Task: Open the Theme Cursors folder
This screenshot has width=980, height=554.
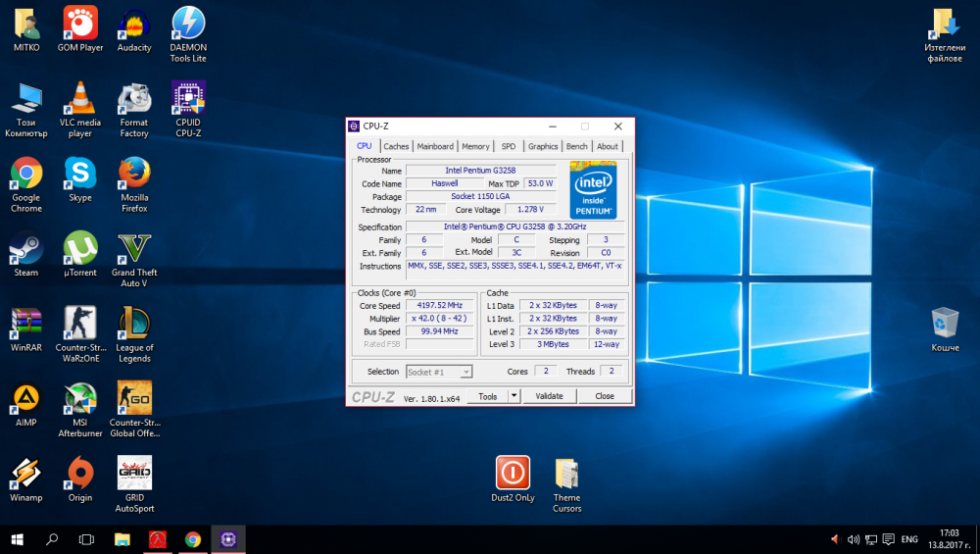Action: pos(566,484)
